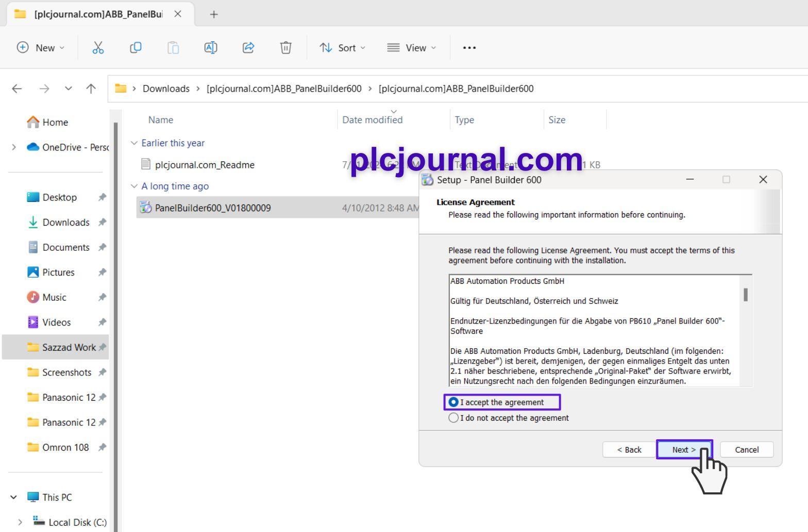Viewport: 808px width, 532px height.
Task: Click the Rename icon in toolbar
Action: (x=211, y=48)
